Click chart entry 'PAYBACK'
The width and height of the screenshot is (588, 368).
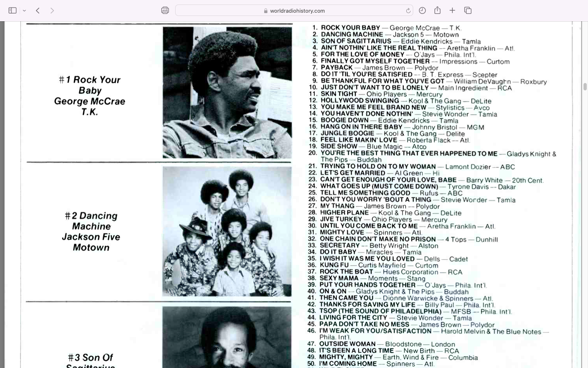click(336, 67)
